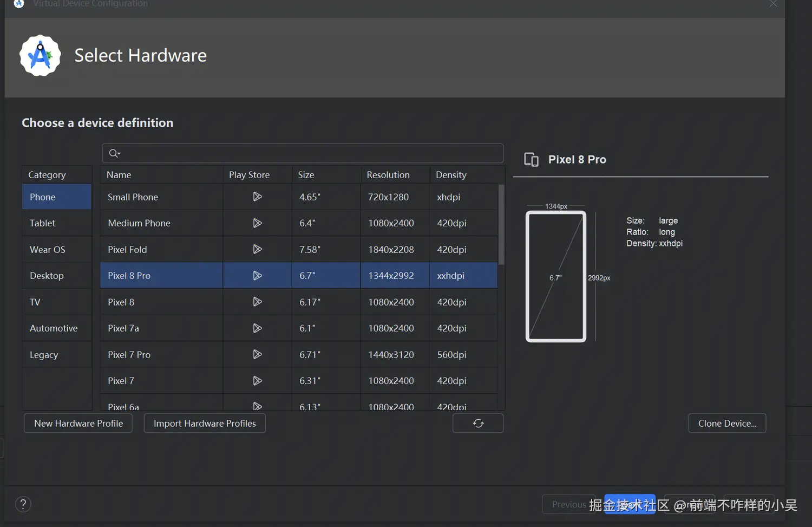812x527 pixels.
Task: Click the Play Store icon in Pixel 8 row
Action: (257, 302)
